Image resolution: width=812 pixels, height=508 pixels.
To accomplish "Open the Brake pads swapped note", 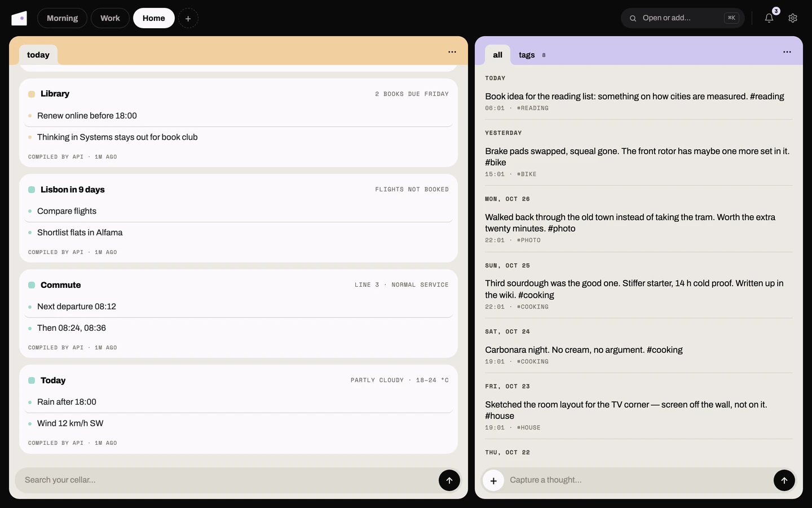I will 637,157.
